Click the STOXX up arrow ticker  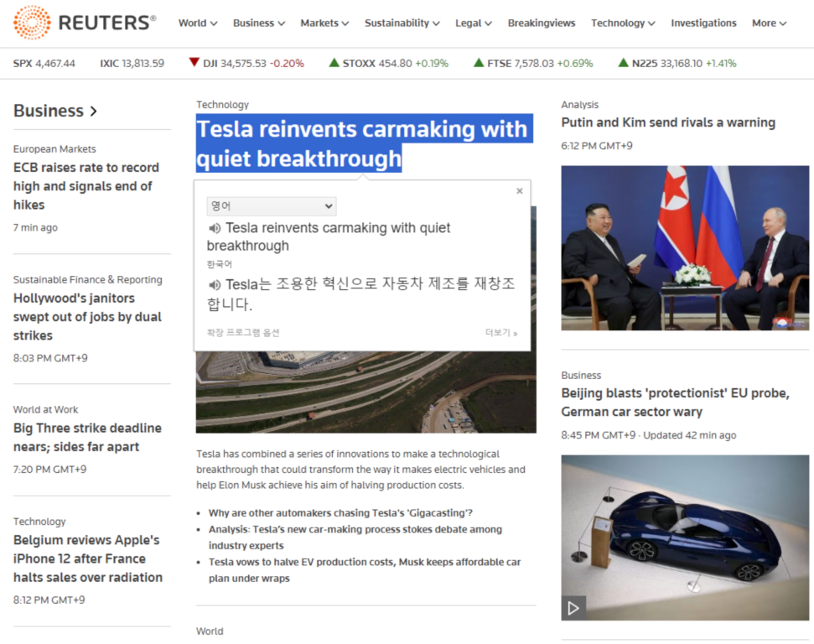(389, 64)
